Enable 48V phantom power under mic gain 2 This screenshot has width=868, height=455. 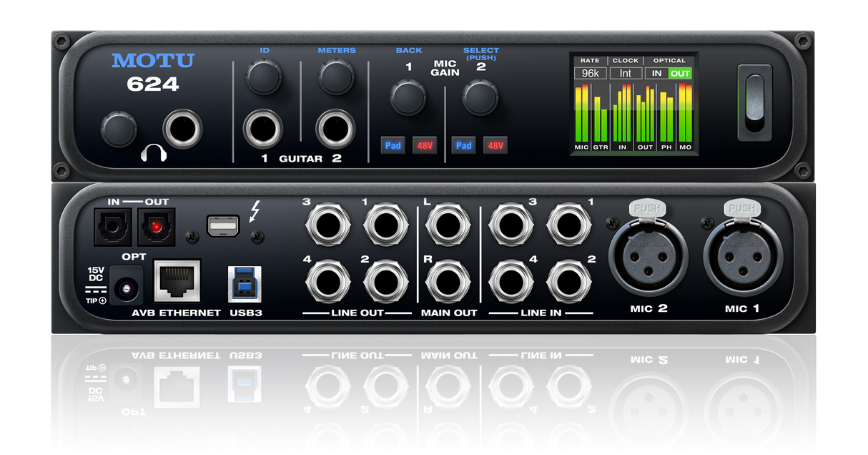pyautogui.click(x=495, y=145)
